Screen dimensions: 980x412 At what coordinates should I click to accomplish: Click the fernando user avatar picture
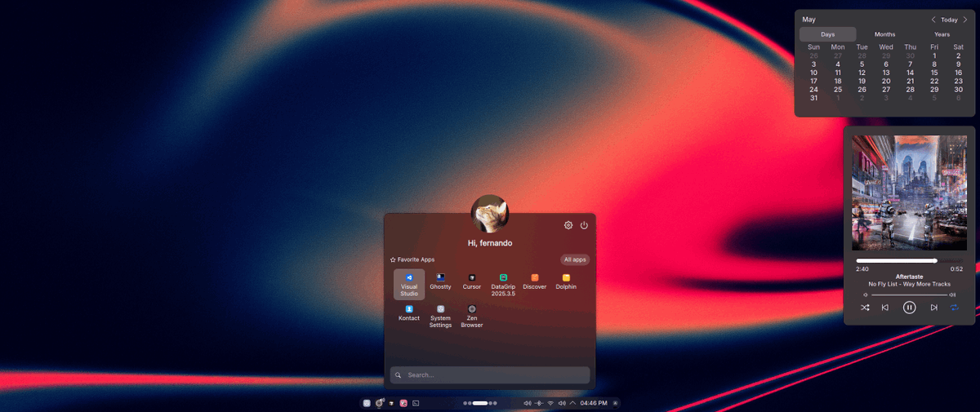490,214
